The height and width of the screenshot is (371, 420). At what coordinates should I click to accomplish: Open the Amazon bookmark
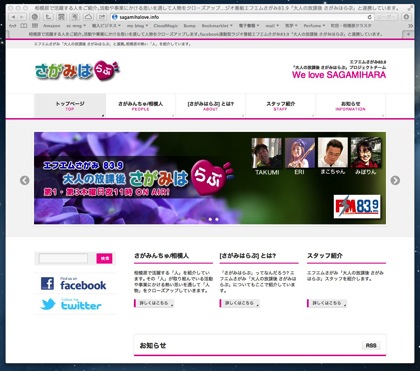click(52, 26)
